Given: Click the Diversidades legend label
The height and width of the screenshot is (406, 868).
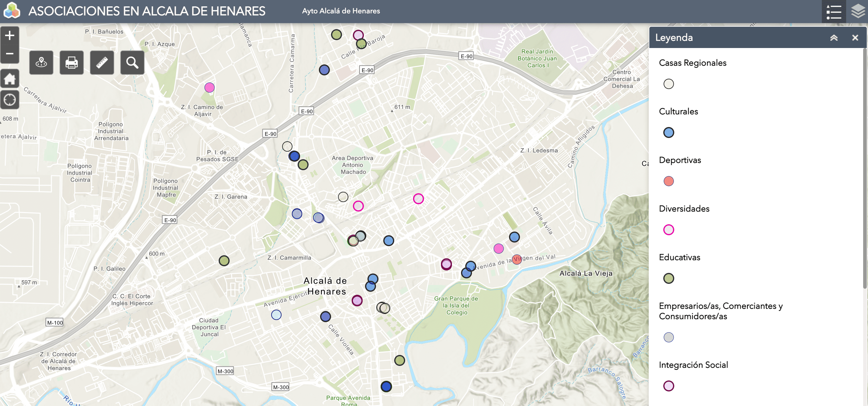Looking at the screenshot, I should pos(684,209).
